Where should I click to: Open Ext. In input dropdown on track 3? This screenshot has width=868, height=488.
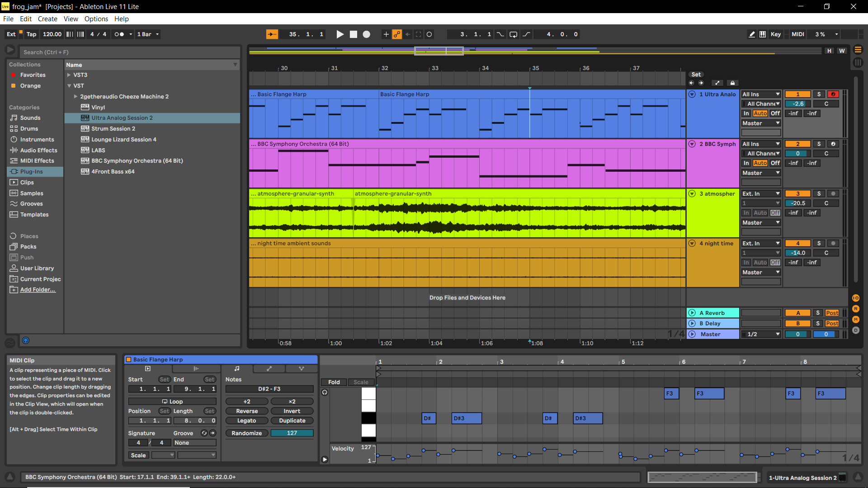click(761, 194)
